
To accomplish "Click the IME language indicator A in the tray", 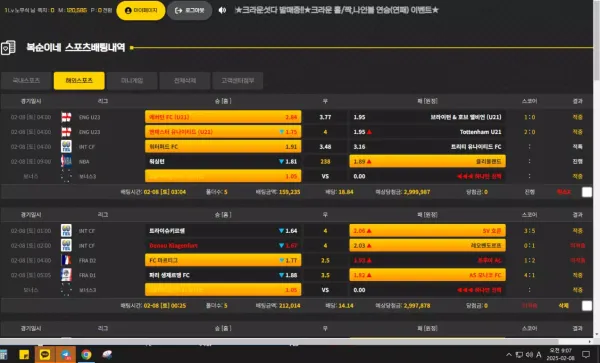I will point(539,355).
